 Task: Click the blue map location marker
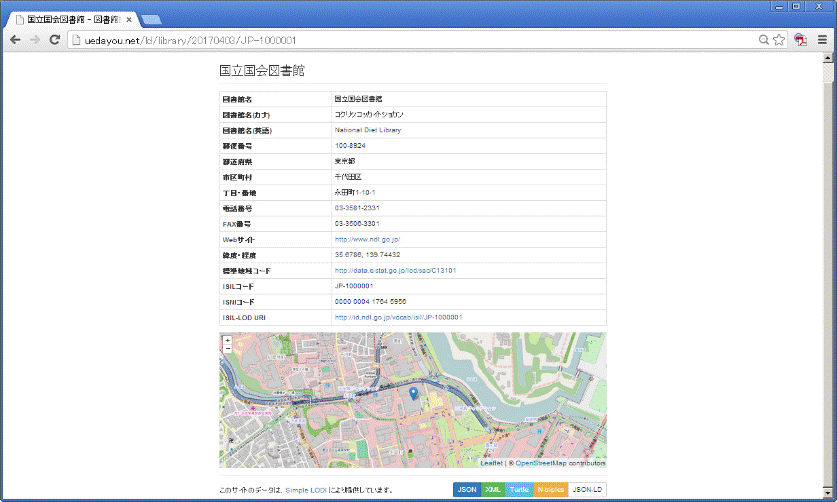coord(413,394)
